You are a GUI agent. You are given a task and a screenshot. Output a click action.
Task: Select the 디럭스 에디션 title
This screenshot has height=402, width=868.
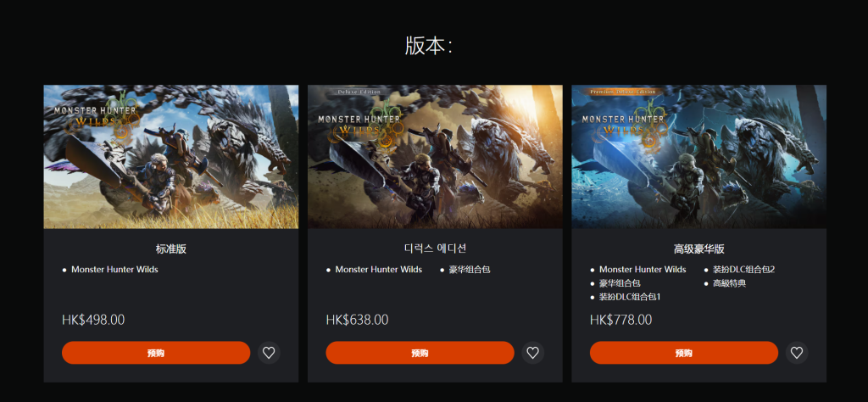(435, 248)
